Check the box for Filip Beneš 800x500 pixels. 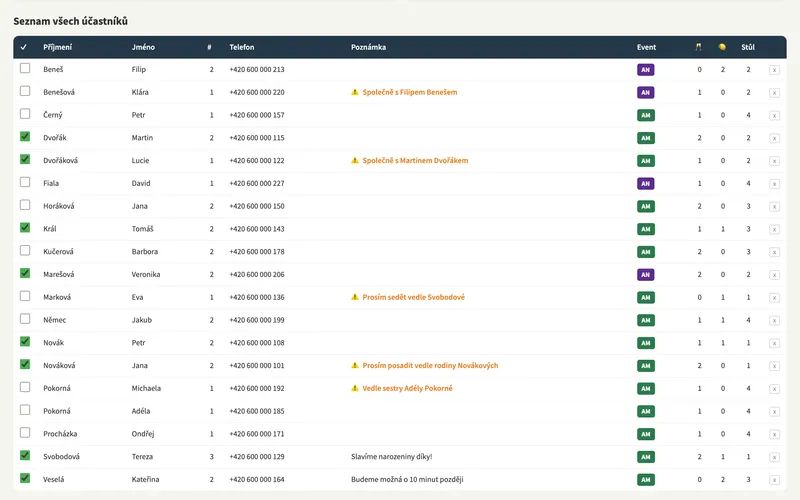coord(24,68)
